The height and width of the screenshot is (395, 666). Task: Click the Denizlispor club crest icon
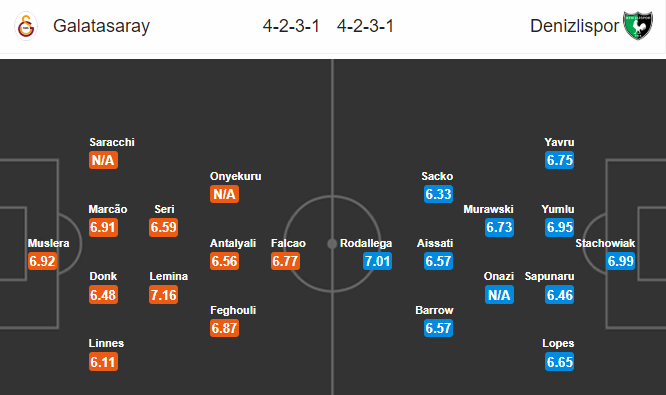tap(638, 25)
